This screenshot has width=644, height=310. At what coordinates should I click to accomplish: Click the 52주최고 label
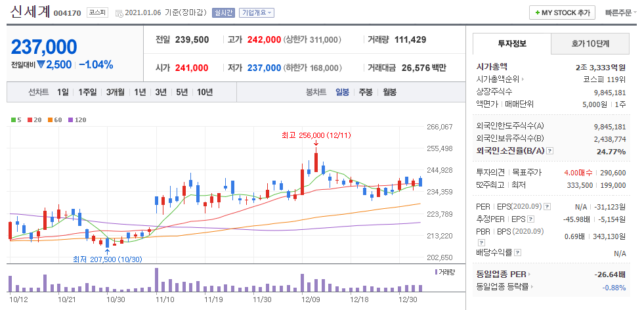490,185
